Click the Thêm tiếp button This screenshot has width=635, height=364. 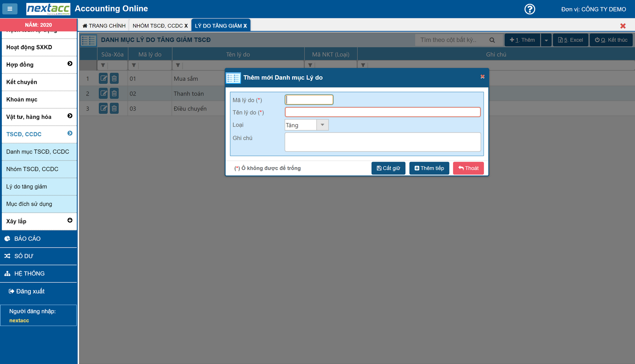(x=429, y=168)
